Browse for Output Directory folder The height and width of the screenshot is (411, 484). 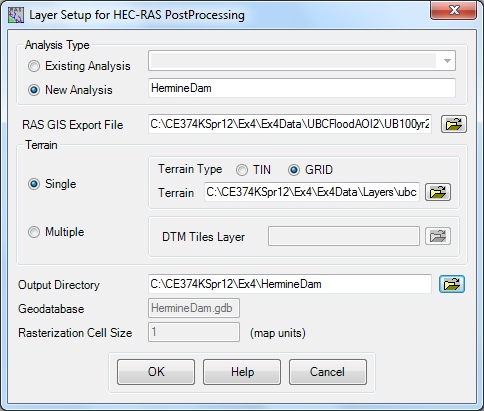pos(452,284)
